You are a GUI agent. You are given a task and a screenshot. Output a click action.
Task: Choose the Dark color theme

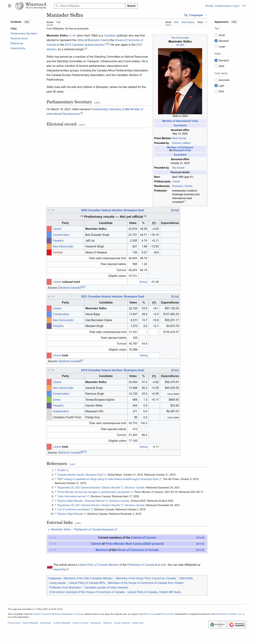[x=216, y=91]
